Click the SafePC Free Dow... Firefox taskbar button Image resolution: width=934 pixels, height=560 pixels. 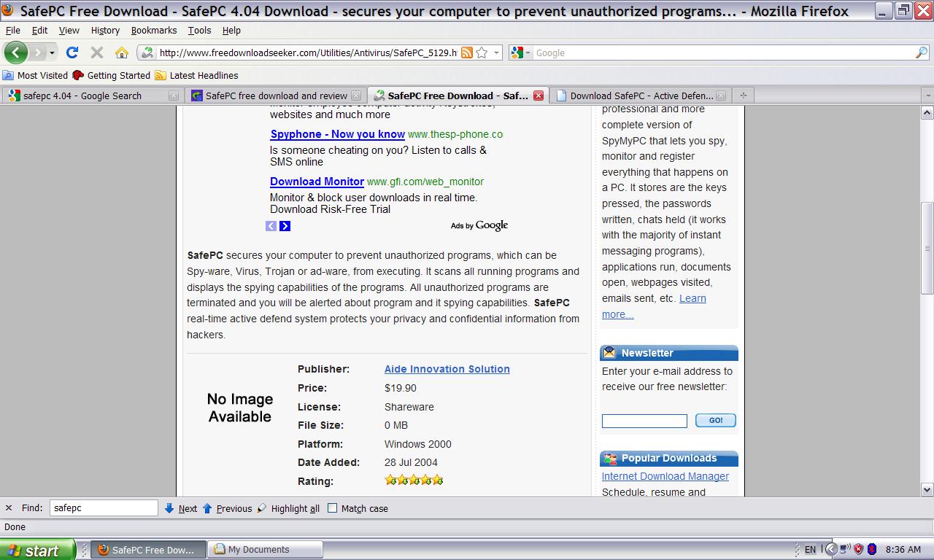(x=149, y=550)
